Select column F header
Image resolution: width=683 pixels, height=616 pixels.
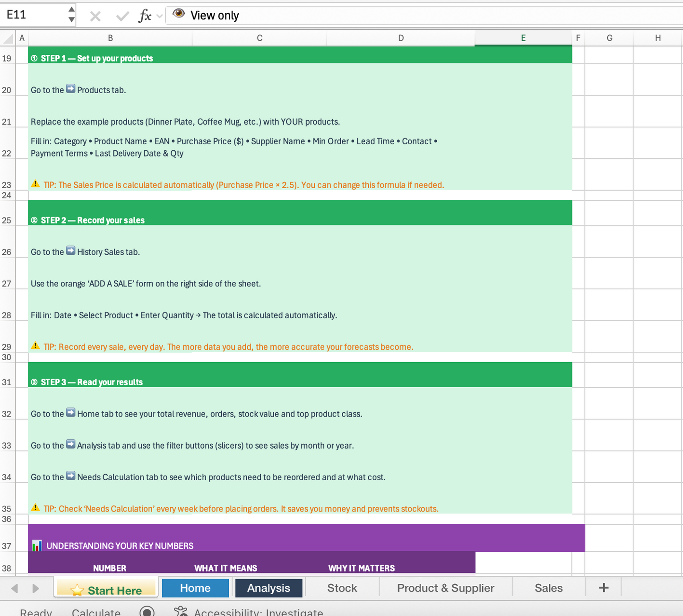click(578, 38)
